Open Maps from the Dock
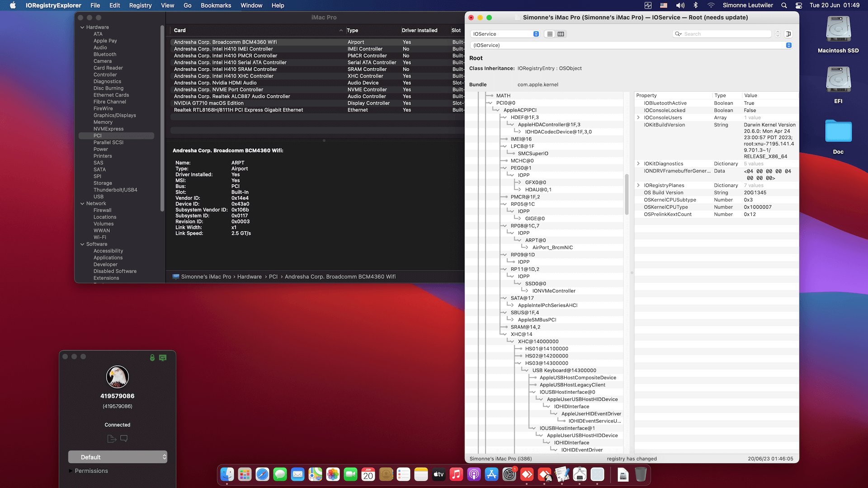 [315, 474]
